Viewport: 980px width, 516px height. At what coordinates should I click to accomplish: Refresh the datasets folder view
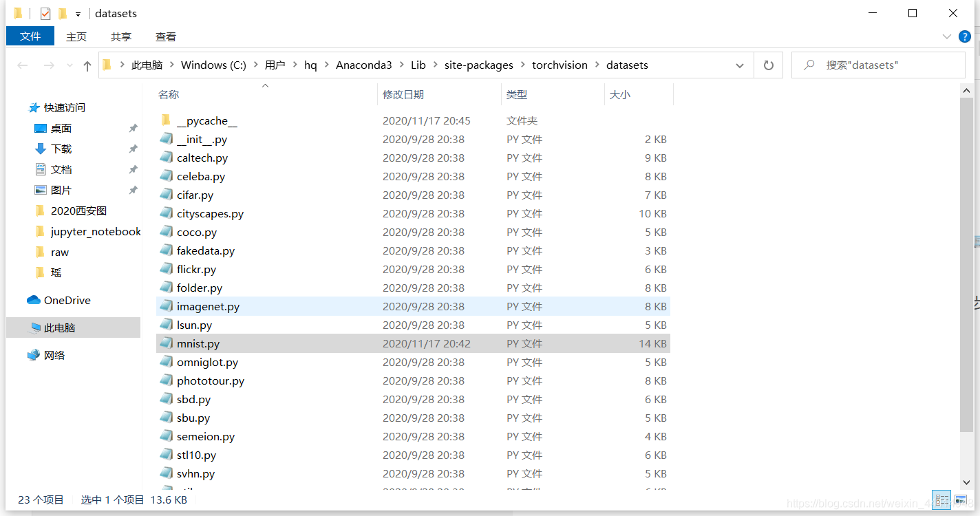(768, 65)
